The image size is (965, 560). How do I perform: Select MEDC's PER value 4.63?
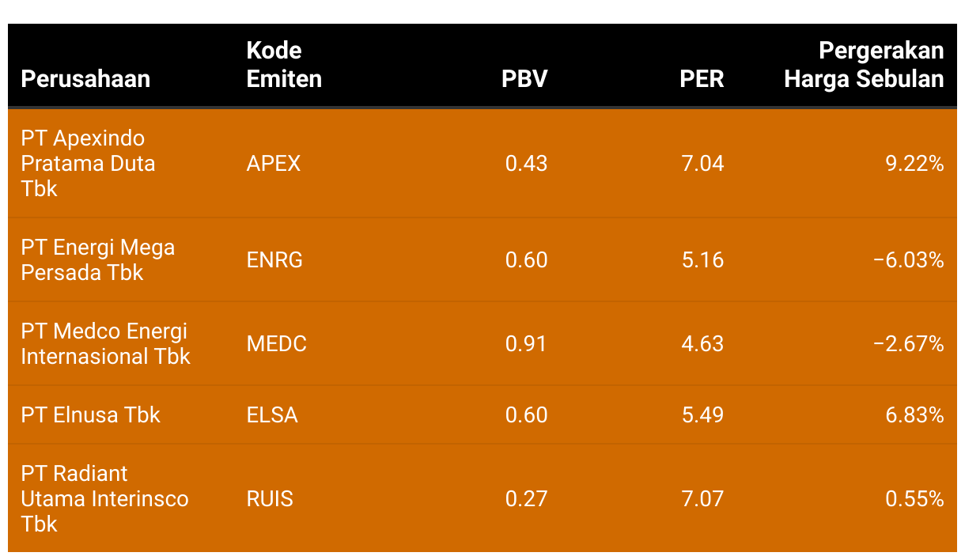[x=702, y=344]
